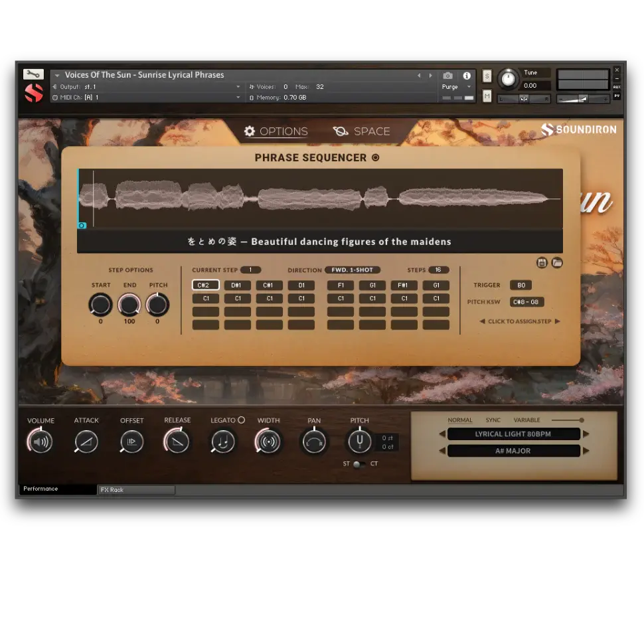Select the Normal playback mode
The height and width of the screenshot is (644, 644).
[460, 420]
